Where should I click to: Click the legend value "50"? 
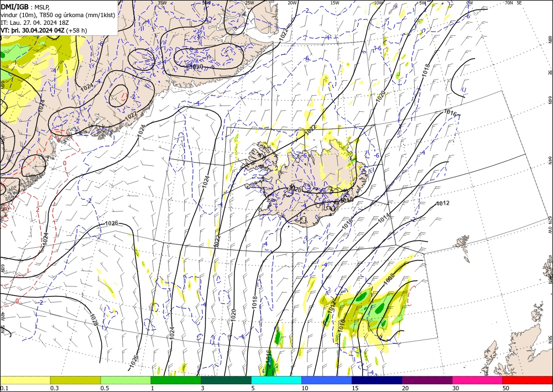(x=506, y=388)
